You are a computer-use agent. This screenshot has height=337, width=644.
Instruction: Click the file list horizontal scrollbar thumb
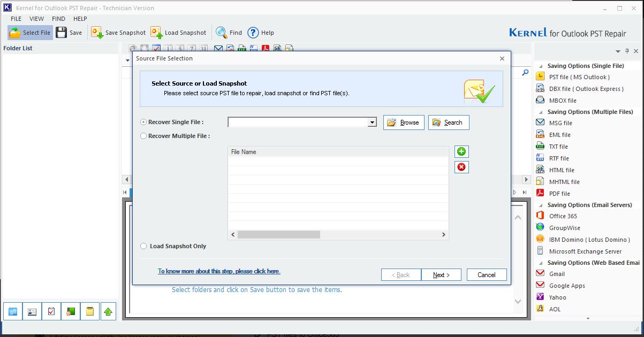(x=279, y=234)
